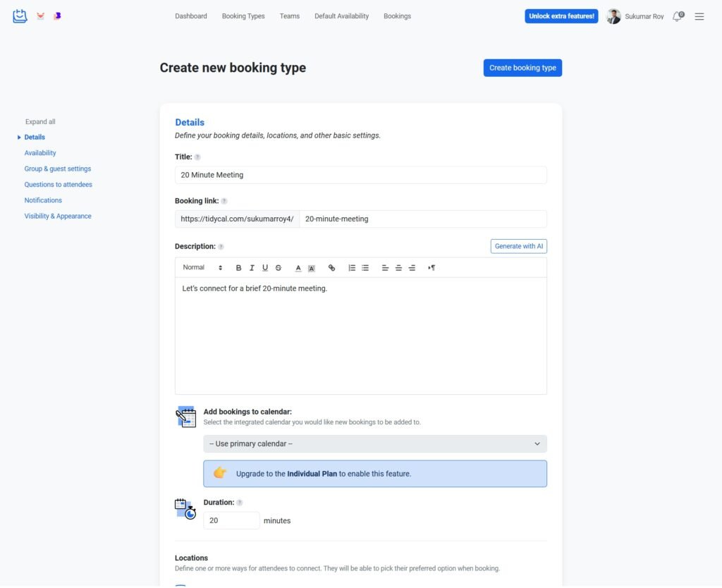Viewport: 722px width, 588px height.
Task: Open the notifications bell
Action: tap(677, 16)
